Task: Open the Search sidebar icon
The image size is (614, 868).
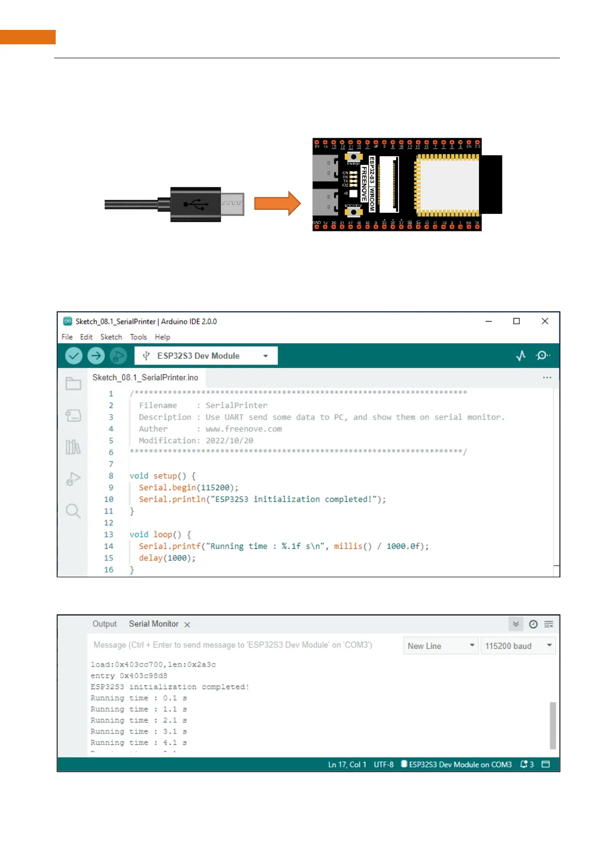Action: [x=73, y=511]
